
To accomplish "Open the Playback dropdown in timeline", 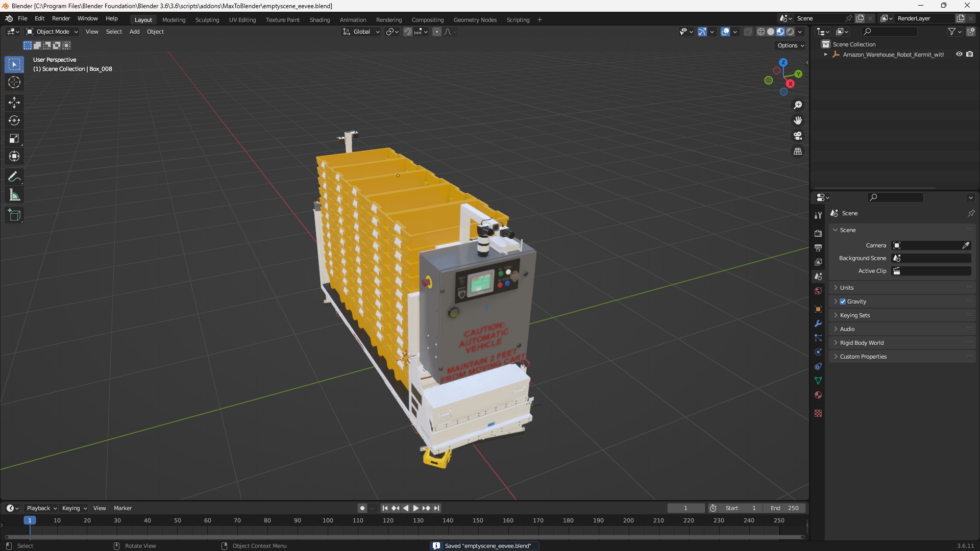I will coord(41,508).
